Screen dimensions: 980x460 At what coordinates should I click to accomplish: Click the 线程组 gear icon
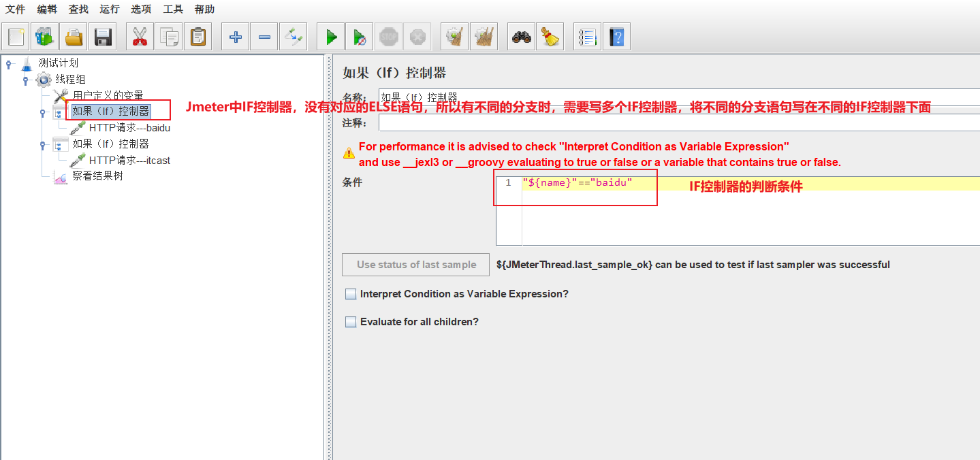(44, 80)
